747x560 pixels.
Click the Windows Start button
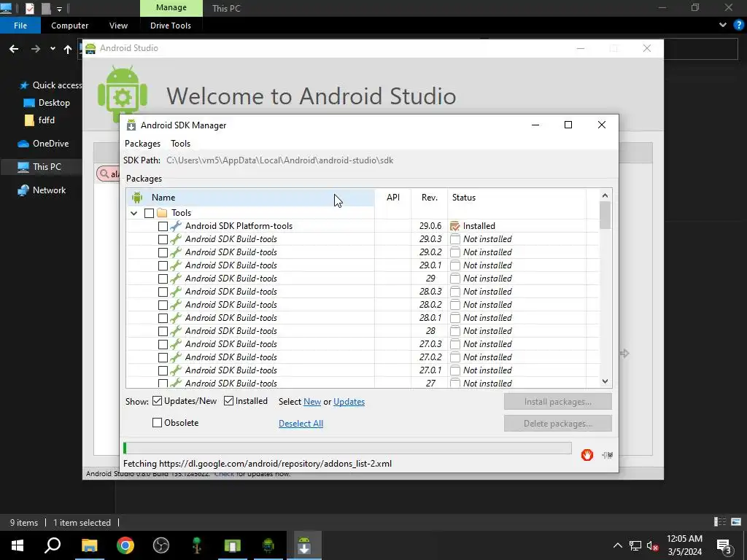(x=18, y=545)
